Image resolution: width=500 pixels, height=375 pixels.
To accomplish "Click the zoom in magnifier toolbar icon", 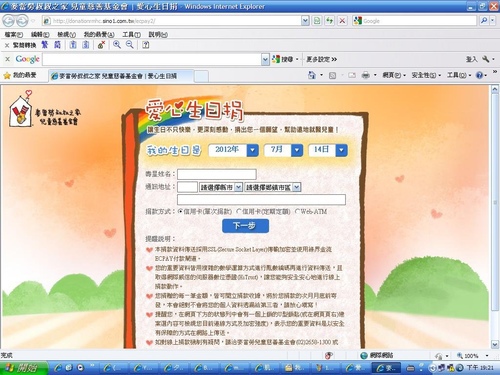I will pos(117,45).
